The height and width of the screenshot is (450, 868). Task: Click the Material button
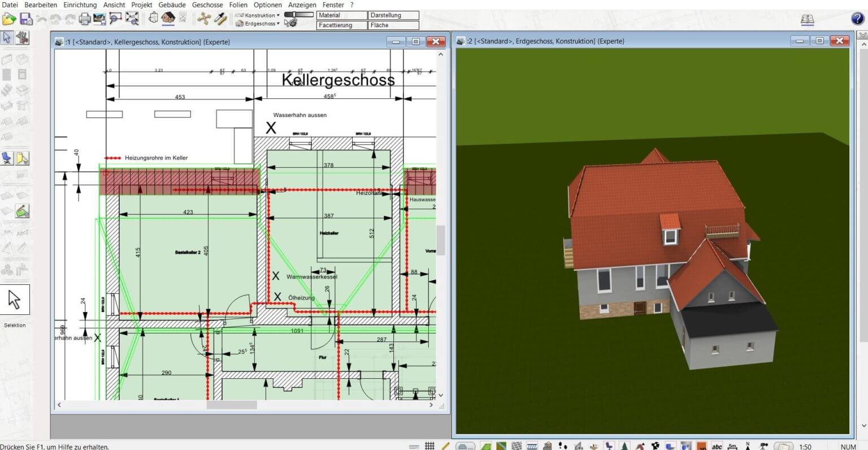342,15
